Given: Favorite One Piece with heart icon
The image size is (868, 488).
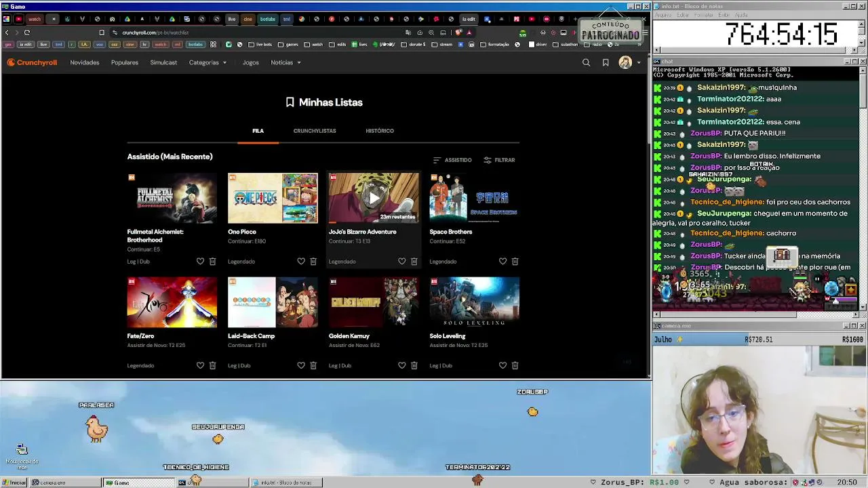Looking at the screenshot, I should [x=301, y=261].
